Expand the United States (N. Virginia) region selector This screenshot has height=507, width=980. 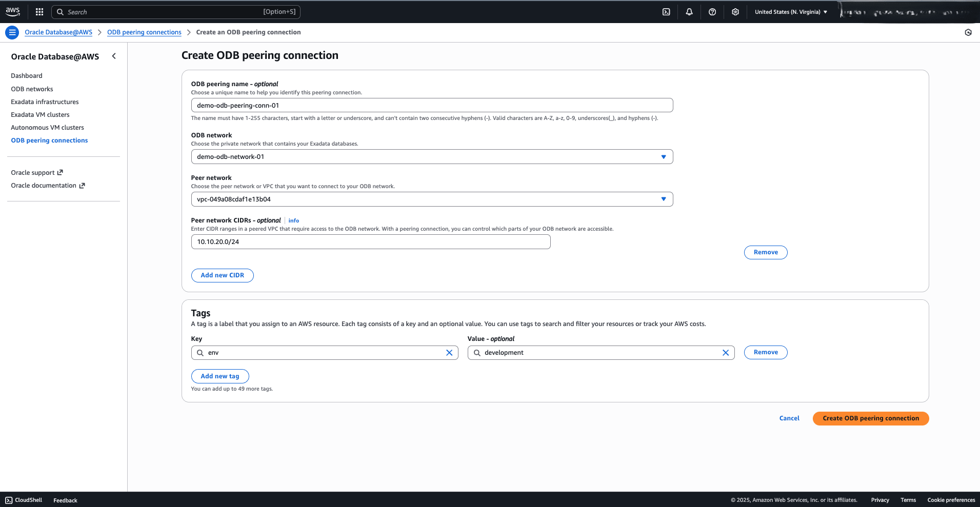(790, 11)
